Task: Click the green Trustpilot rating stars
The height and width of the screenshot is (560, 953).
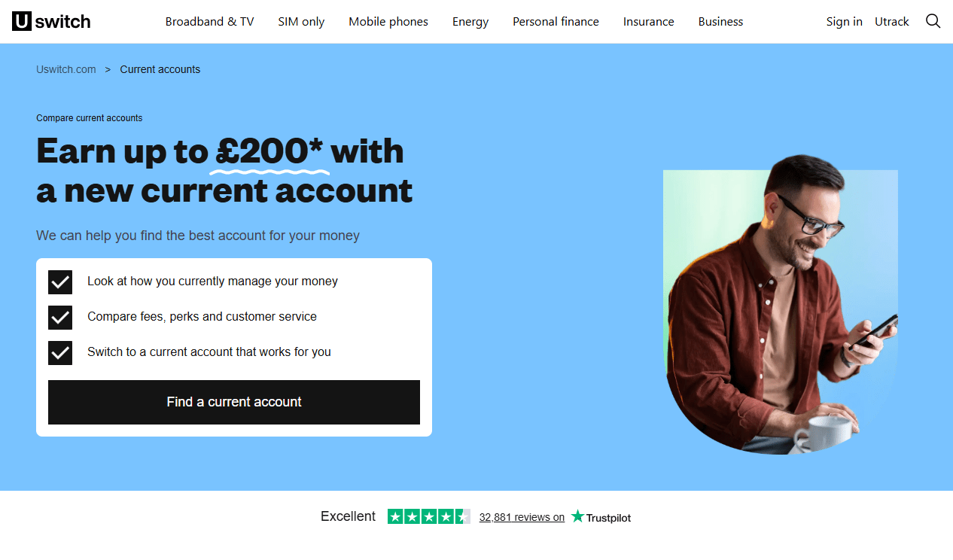Action: point(428,516)
